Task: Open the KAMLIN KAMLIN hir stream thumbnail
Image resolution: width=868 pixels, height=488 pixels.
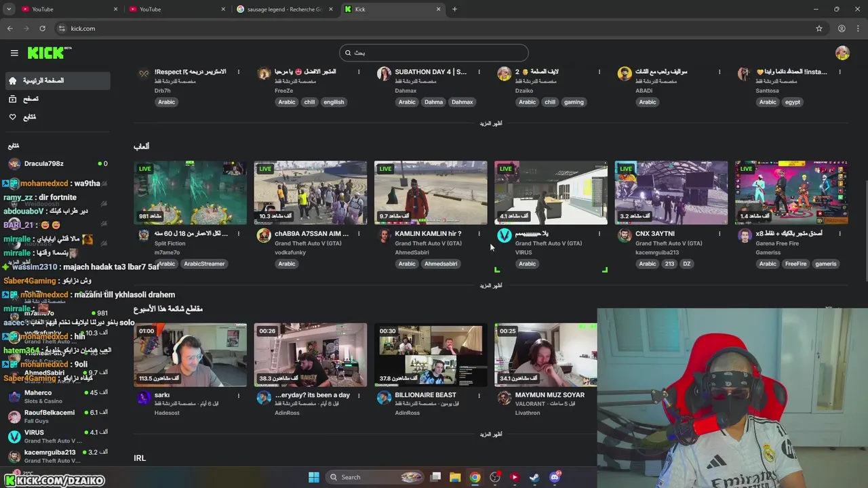Action: (x=431, y=192)
